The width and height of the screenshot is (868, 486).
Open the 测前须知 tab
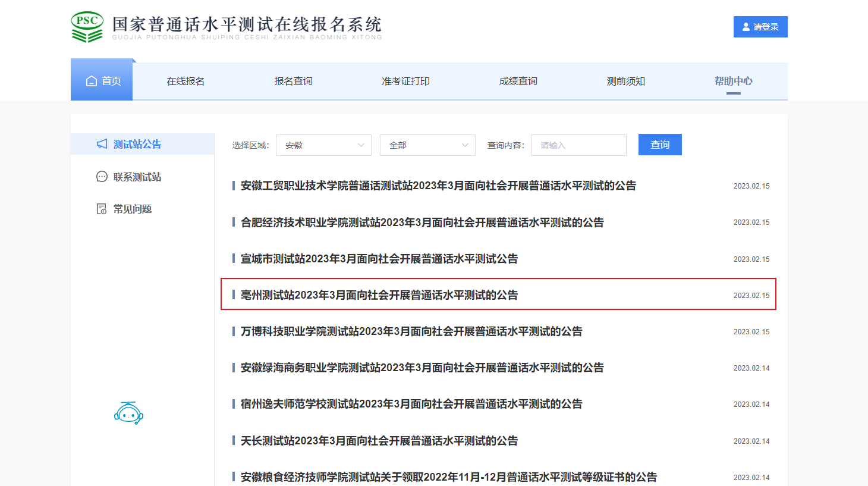[x=625, y=81]
